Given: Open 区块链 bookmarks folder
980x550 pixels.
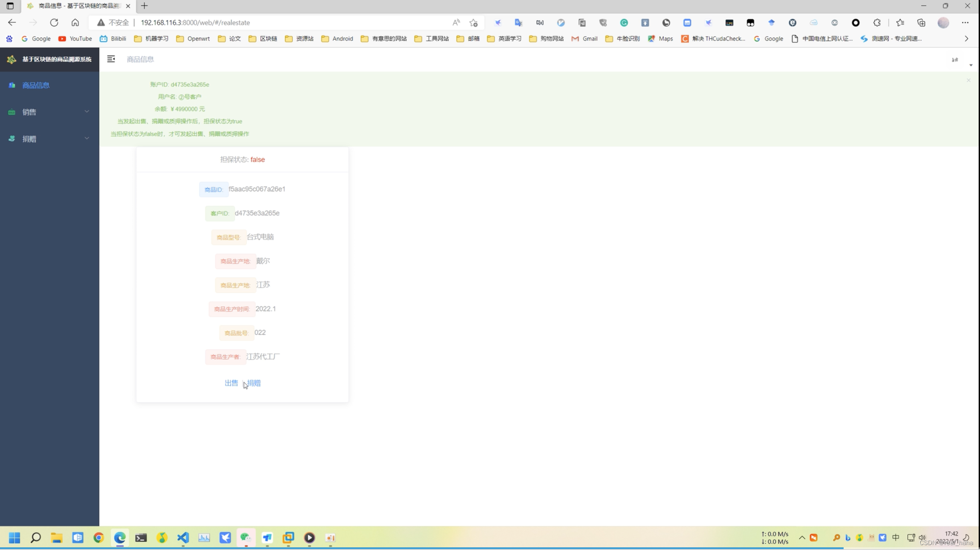Looking at the screenshot, I should coord(268,38).
